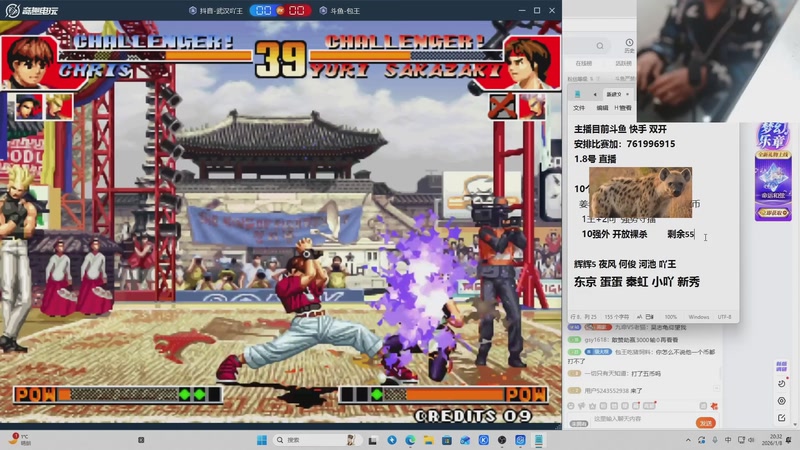Maximize the game emulator window
The height and width of the screenshot is (450, 800).
[537, 10]
